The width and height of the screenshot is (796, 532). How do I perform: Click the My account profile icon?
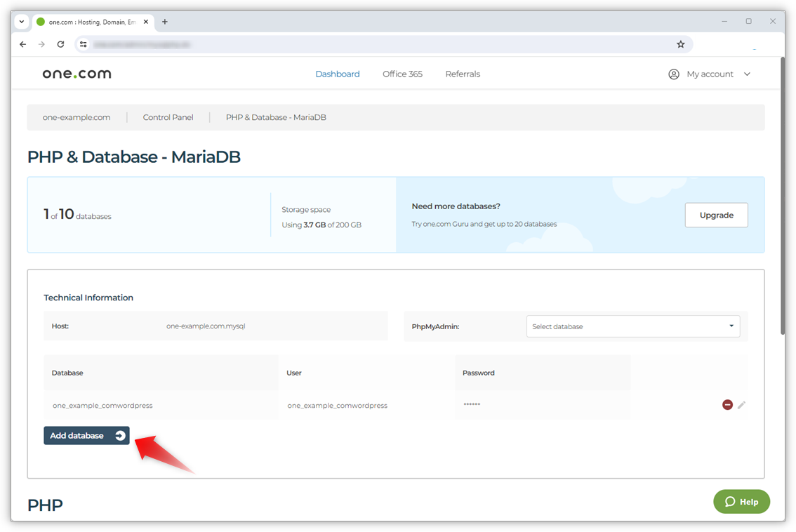(674, 74)
